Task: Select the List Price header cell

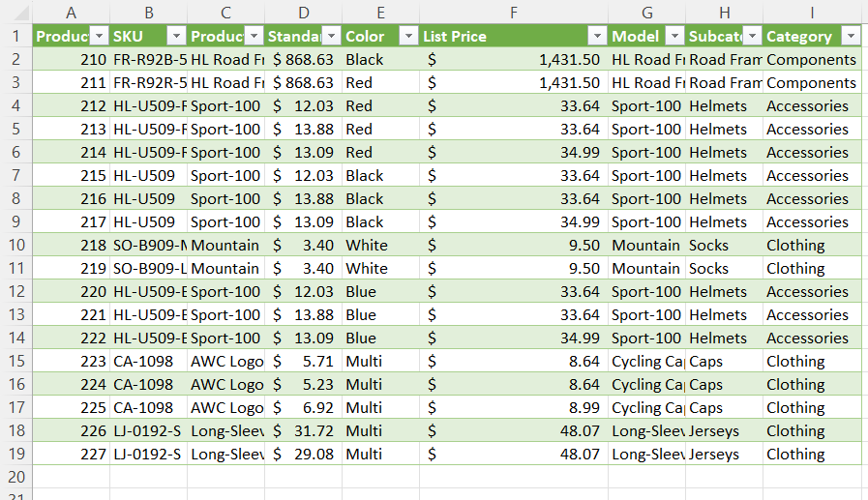Action: click(x=514, y=37)
